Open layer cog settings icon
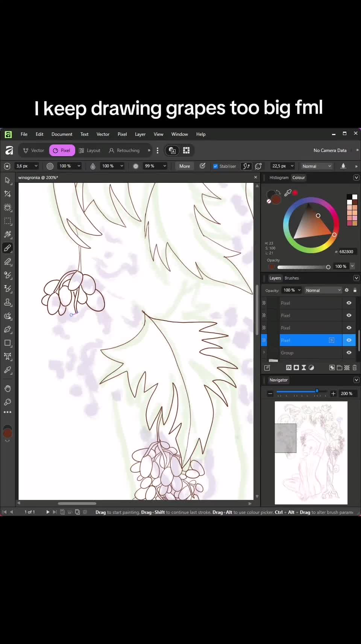Screen dimensions: 361x644 point(347,290)
